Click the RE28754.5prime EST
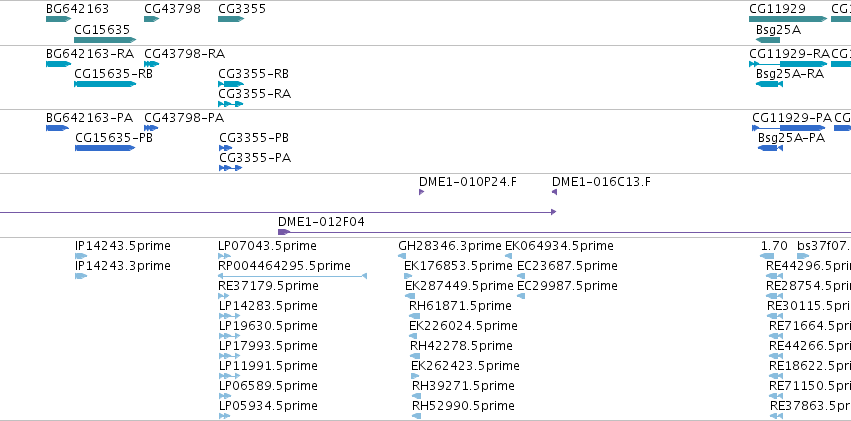 pyautogui.click(x=774, y=296)
